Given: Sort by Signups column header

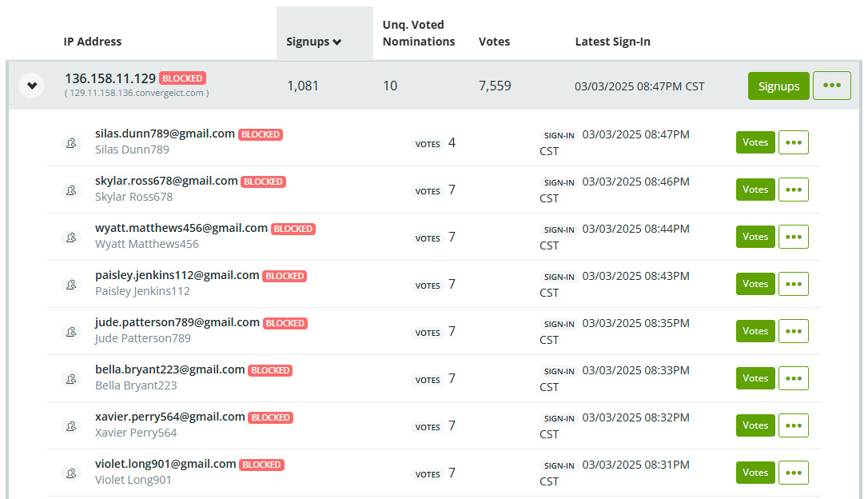Looking at the screenshot, I should [x=314, y=42].
